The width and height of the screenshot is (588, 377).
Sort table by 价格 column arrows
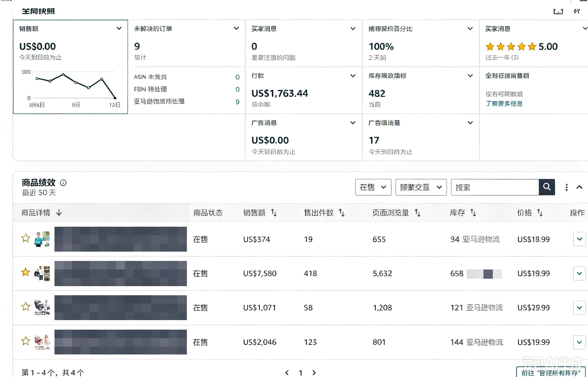click(x=539, y=213)
